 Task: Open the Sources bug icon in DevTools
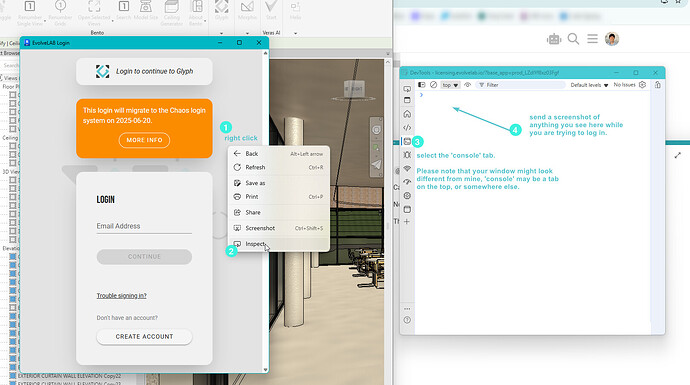pyautogui.click(x=407, y=155)
